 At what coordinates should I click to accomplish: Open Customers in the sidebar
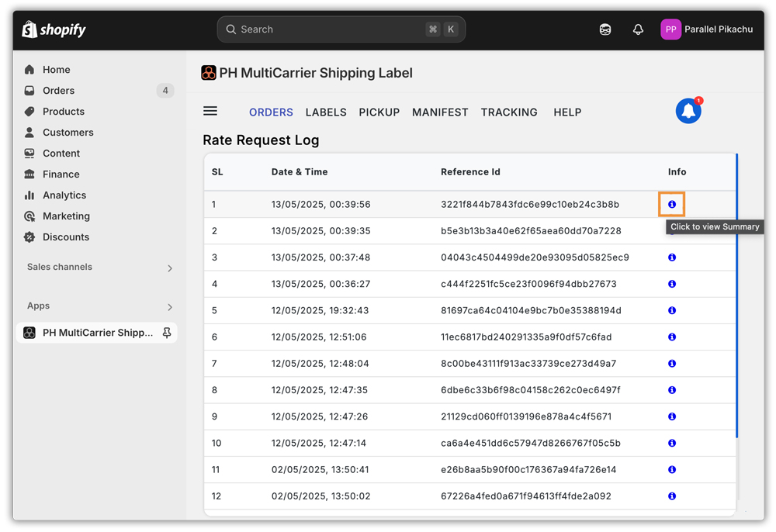click(68, 133)
